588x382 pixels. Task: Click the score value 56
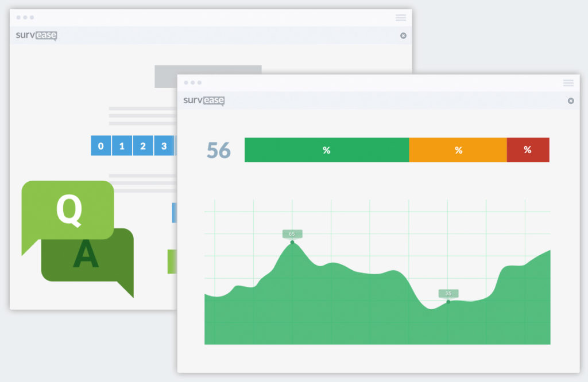[219, 150]
